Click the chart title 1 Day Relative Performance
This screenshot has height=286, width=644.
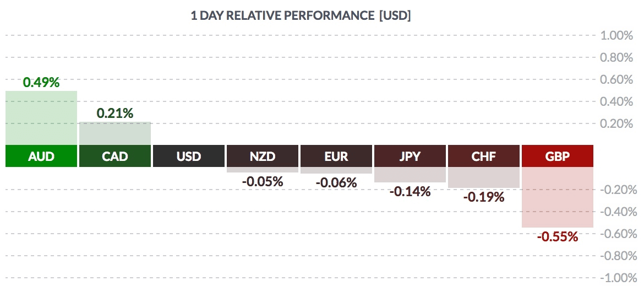(x=301, y=15)
